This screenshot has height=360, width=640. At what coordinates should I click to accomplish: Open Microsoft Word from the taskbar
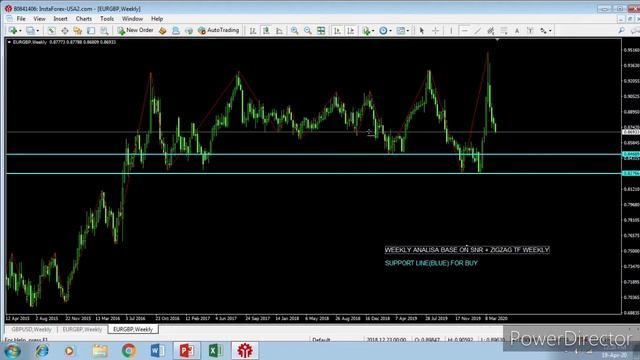click(158, 351)
